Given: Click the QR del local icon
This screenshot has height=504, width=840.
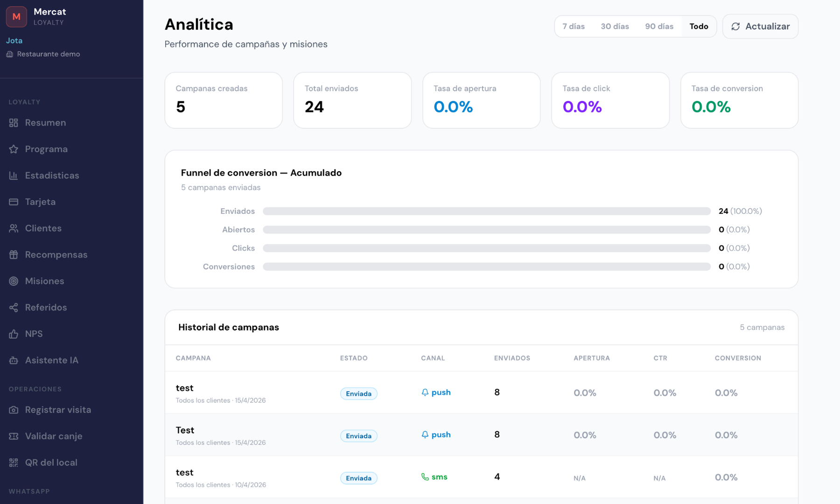Looking at the screenshot, I should (14, 462).
